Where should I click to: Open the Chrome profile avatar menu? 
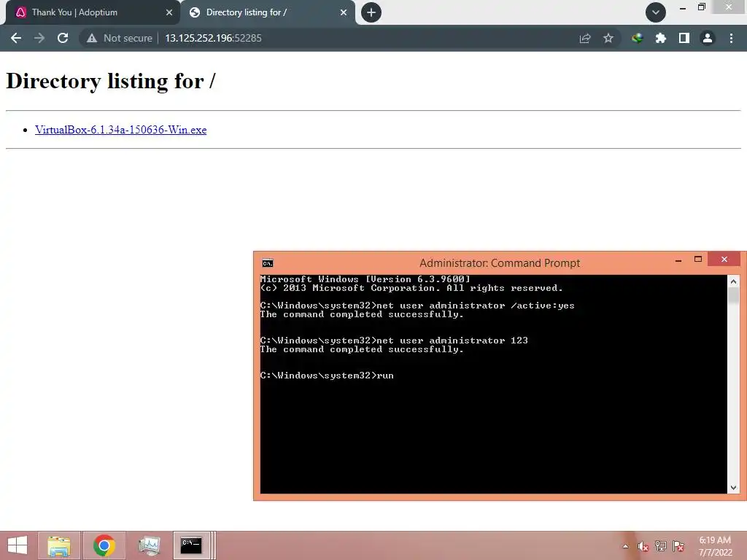pos(708,38)
